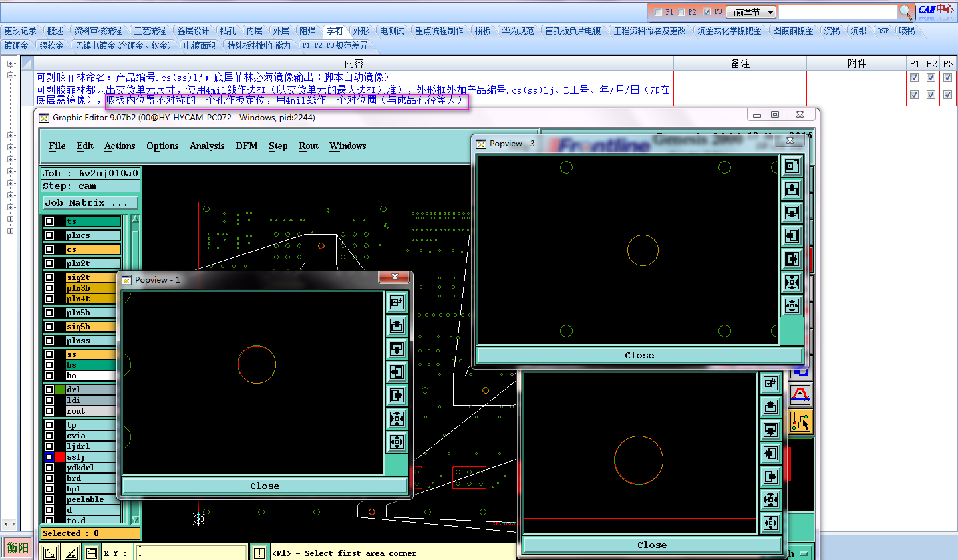Viewport: 958px width, 560px height.
Task: Switch to the 钻孔 tab
Action: tap(228, 31)
